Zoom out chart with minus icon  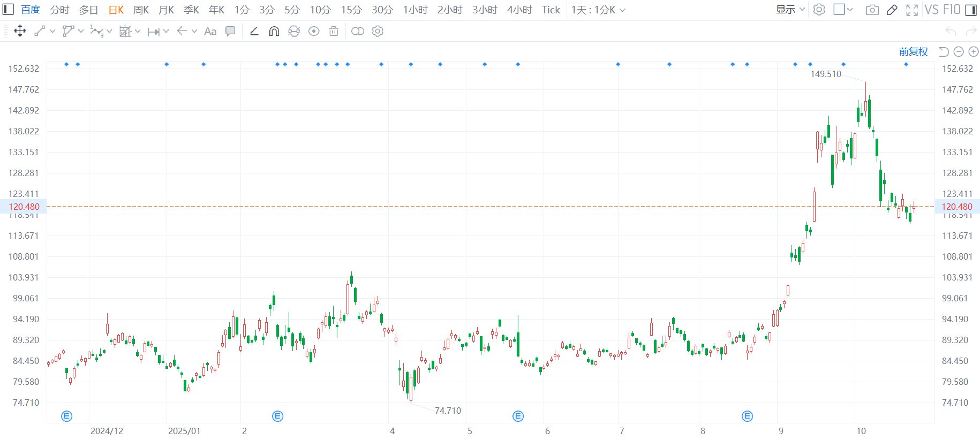(x=959, y=52)
